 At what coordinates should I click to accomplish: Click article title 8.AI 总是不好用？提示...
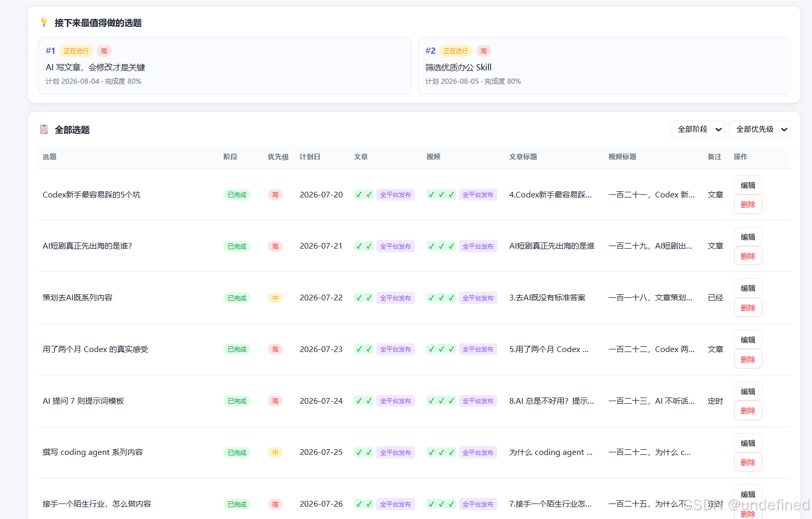point(551,401)
